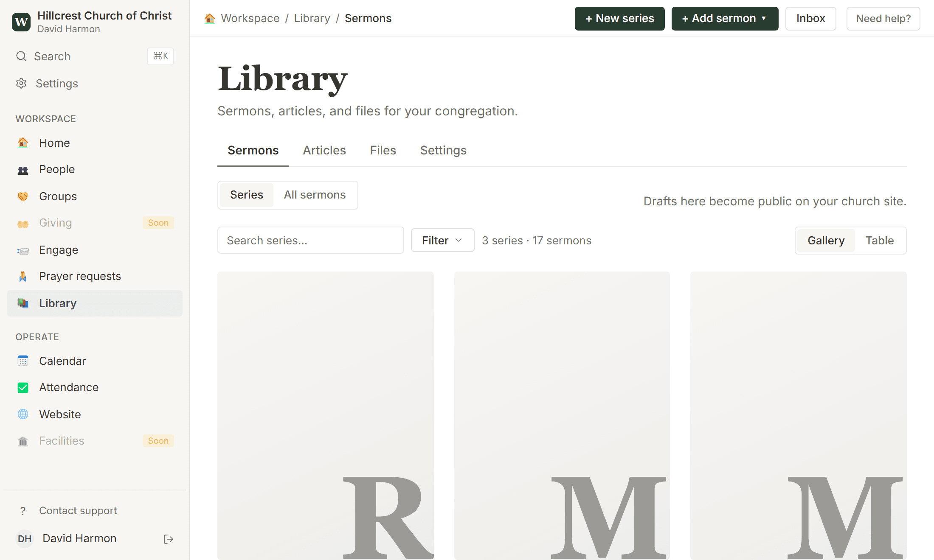Image resolution: width=934 pixels, height=560 pixels.
Task: Switch to Series view toggle
Action: click(247, 195)
